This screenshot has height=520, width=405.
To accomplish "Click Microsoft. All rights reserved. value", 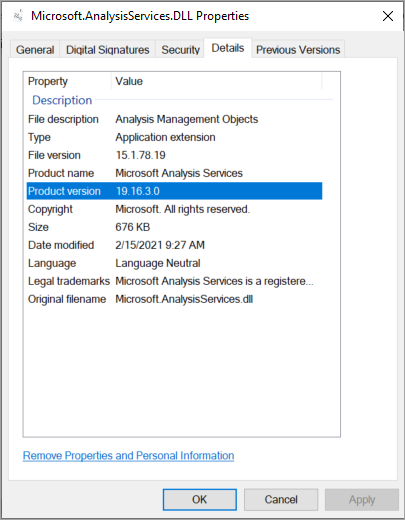I will pyautogui.click(x=183, y=209).
